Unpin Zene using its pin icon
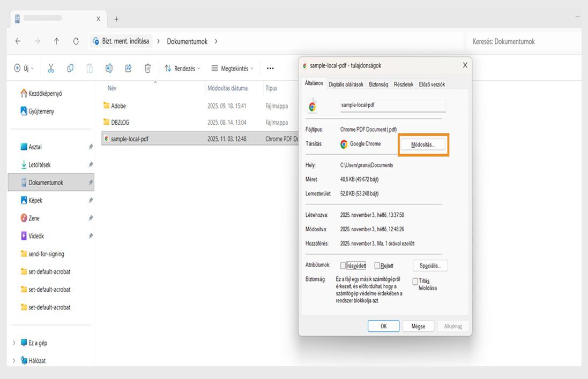588x379 pixels. coord(91,218)
